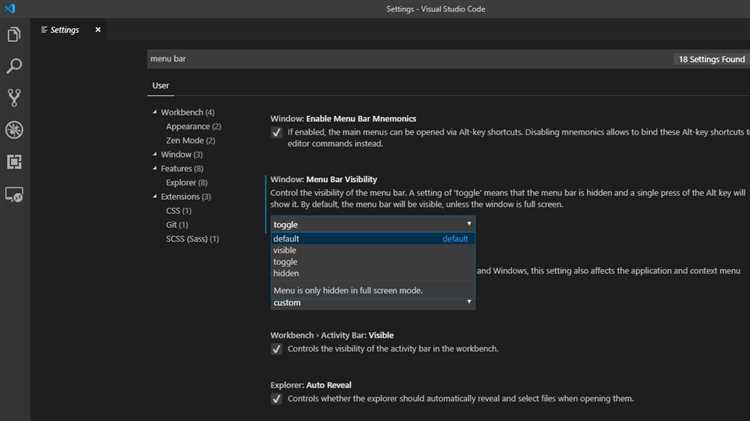The height and width of the screenshot is (421, 750).
Task: Open the Extensions view icon
Action: click(14, 162)
